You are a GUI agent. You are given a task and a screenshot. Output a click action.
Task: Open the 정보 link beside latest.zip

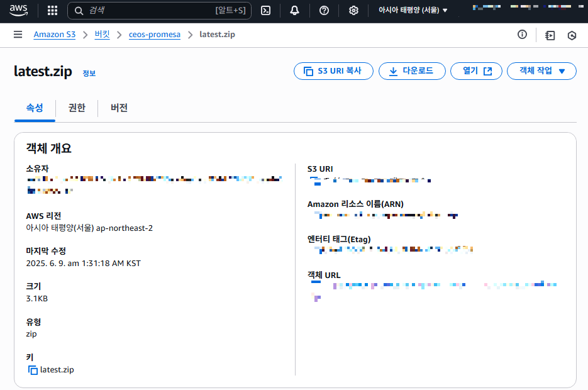point(89,74)
